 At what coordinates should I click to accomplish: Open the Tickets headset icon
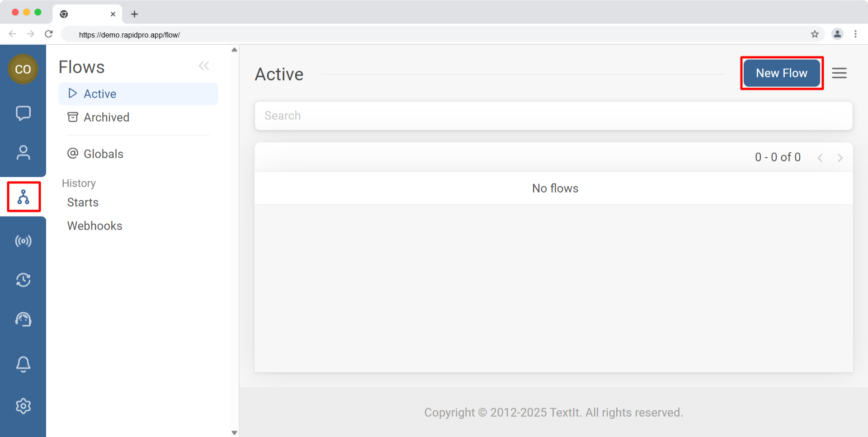click(23, 320)
